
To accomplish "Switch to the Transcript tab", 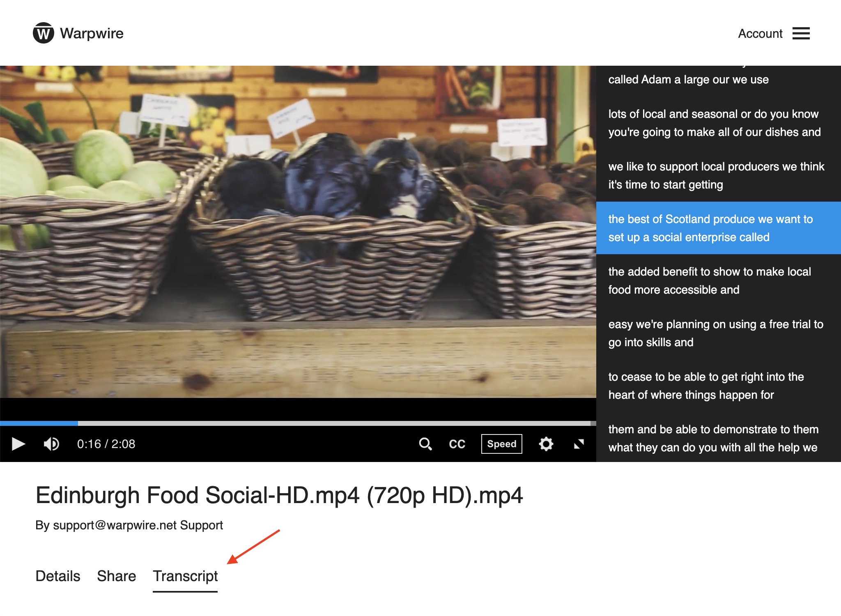I will 185,575.
